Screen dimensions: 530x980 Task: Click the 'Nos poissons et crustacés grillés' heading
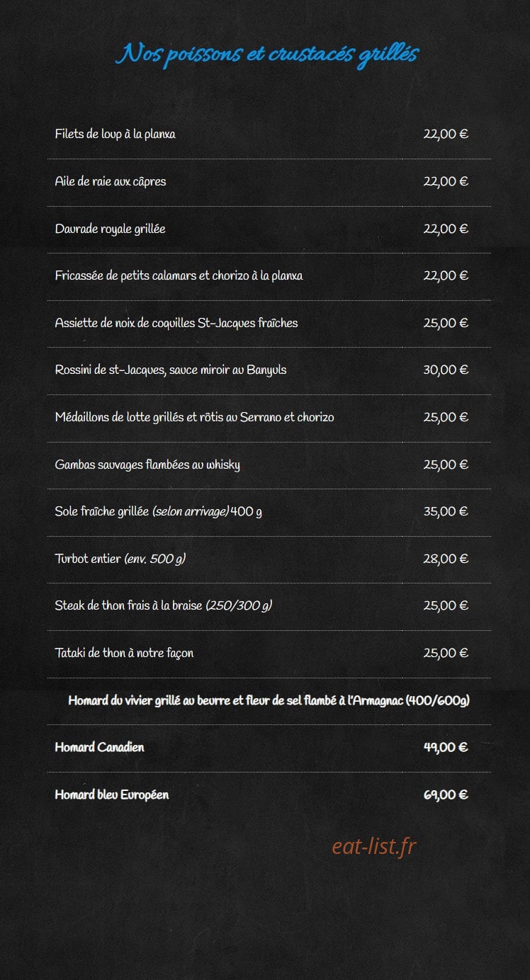click(268, 55)
